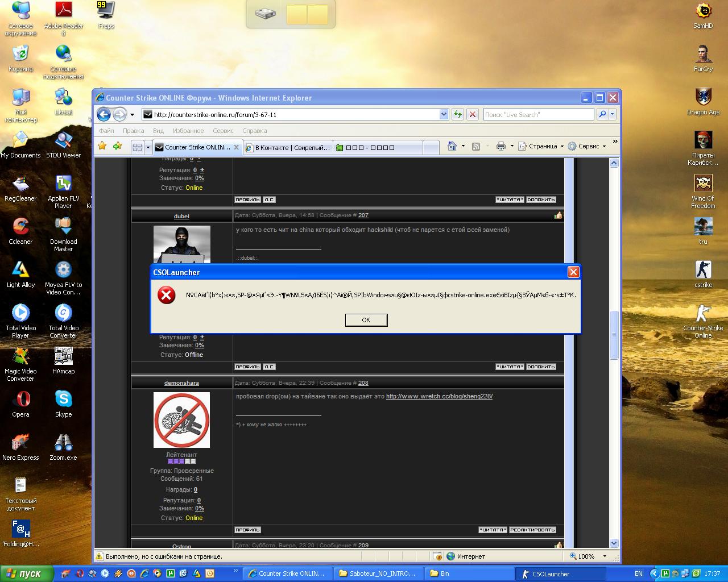Click the thumbs-up icon on post 207
This screenshot has height=582, width=728.
558,215
